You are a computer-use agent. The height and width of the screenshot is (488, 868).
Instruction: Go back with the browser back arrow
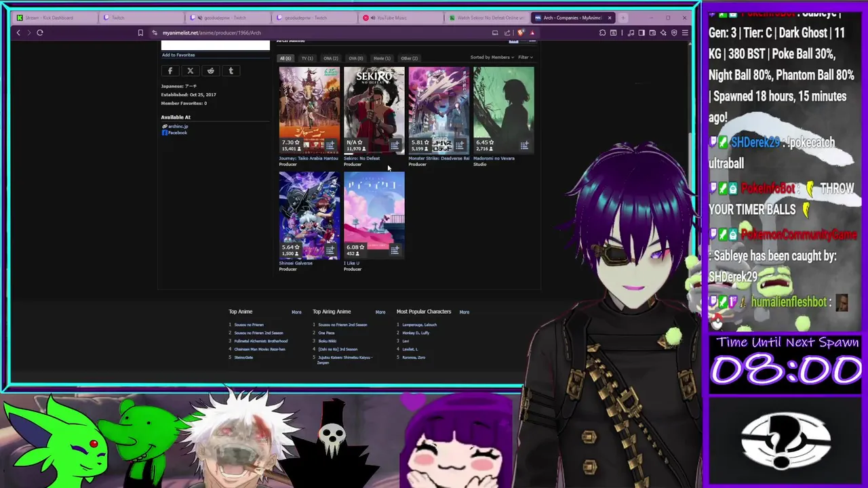pyautogui.click(x=18, y=33)
